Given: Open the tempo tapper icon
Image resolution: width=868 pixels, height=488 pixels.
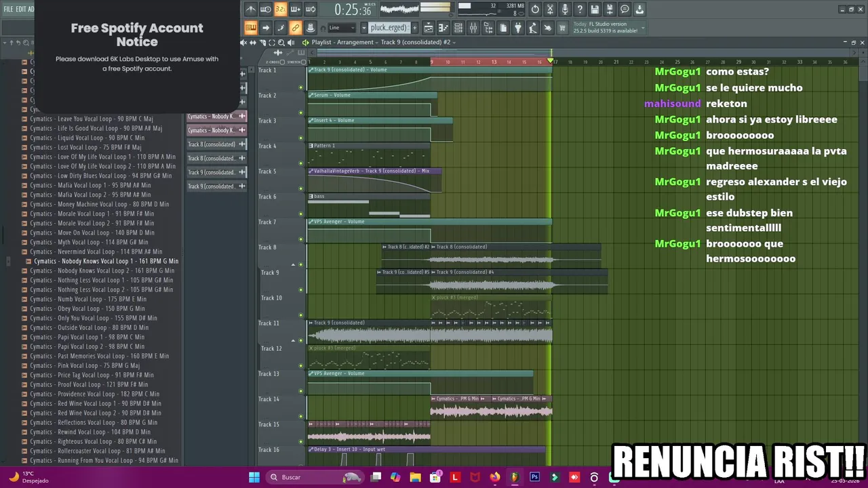Looking at the screenshot, I should click(533, 28).
